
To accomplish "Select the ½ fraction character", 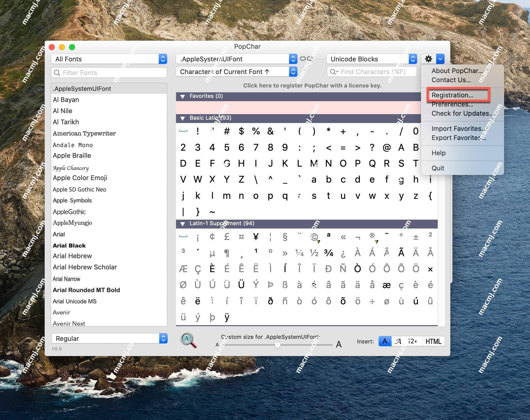I will coord(314,253).
